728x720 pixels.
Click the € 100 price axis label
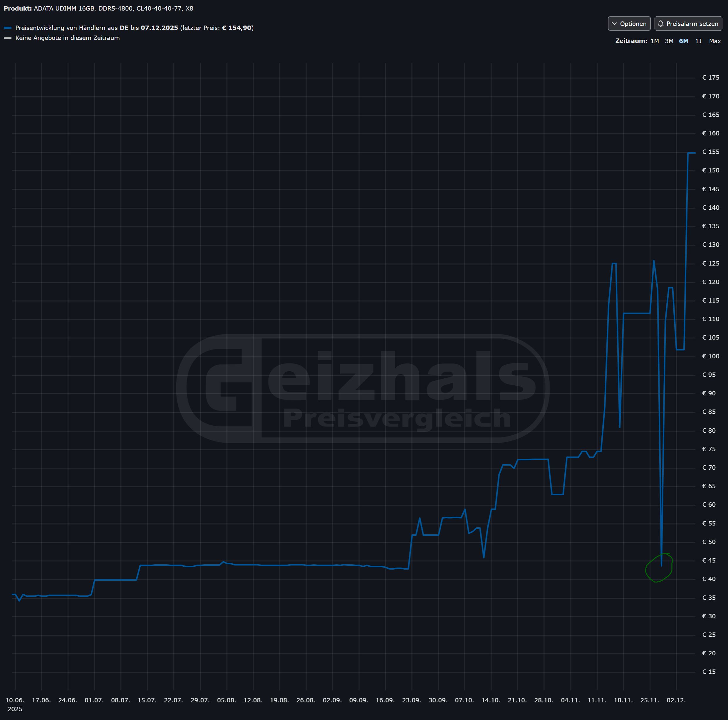pos(710,356)
